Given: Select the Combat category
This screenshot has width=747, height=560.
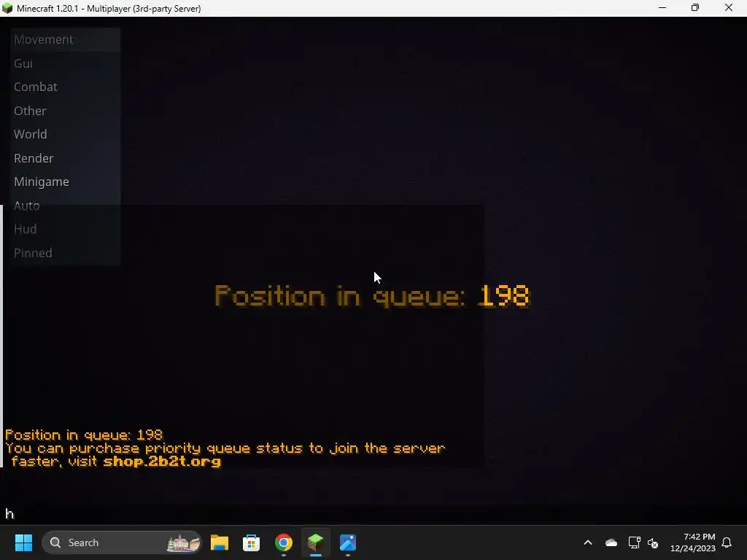Looking at the screenshot, I should coord(65,87).
